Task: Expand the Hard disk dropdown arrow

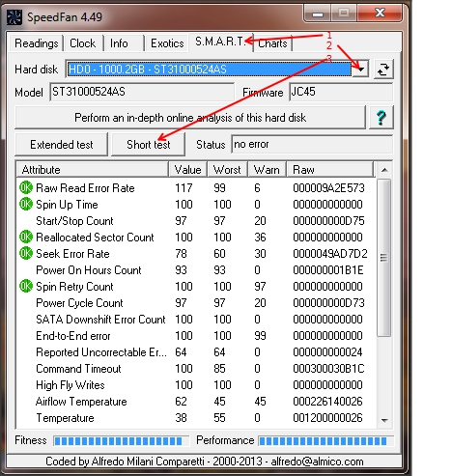Action: [x=360, y=70]
